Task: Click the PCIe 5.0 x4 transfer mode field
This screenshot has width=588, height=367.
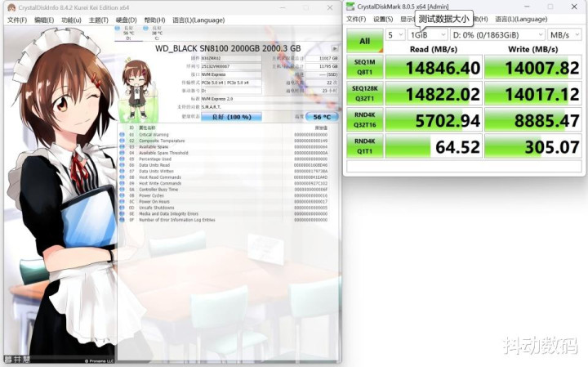Action: tap(231, 83)
